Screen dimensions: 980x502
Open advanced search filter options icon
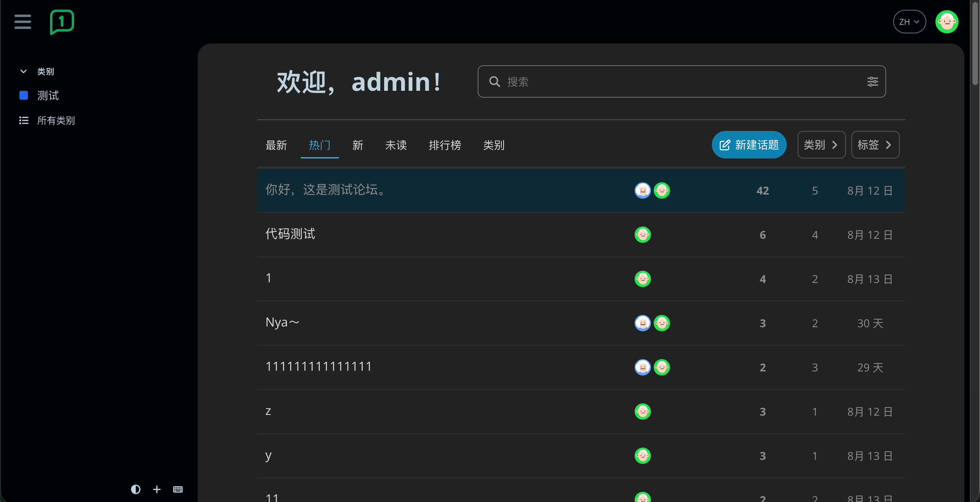pos(872,81)
